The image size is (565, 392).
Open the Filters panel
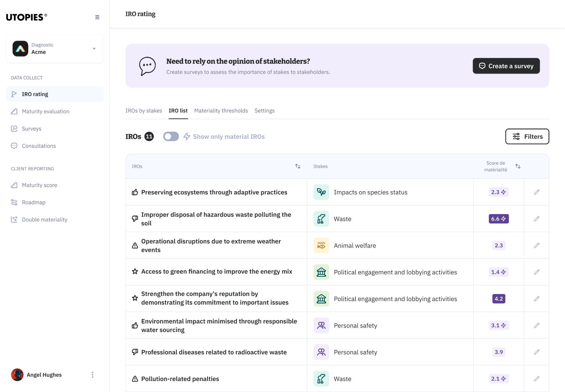(527, 136)
